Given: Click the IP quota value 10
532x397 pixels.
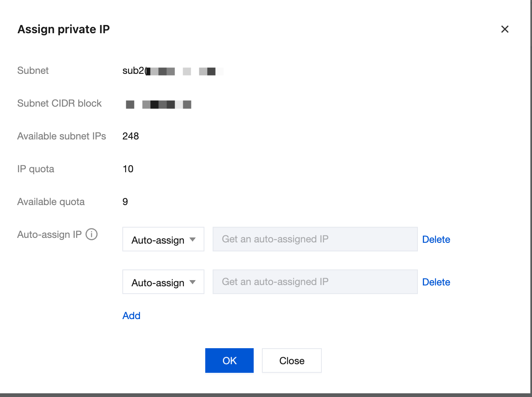Looking at the screenshot, I should pos(128,169).
